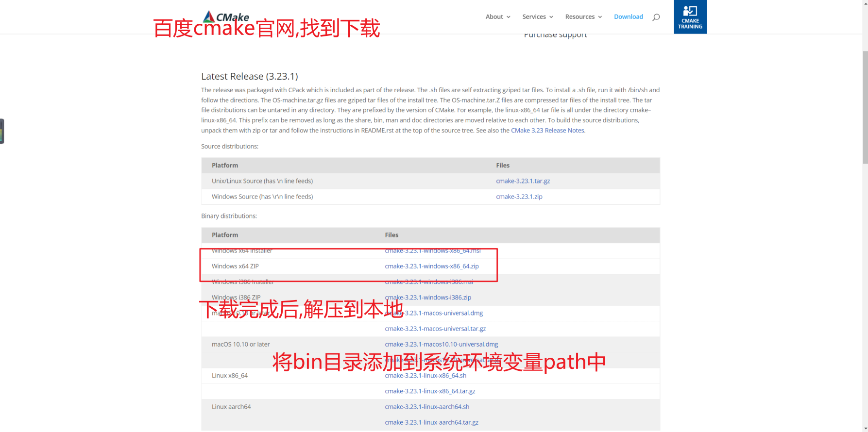Select the Windows x64 ZIP cell
Viewport: 868px width, 432px height.
point(235,266)
